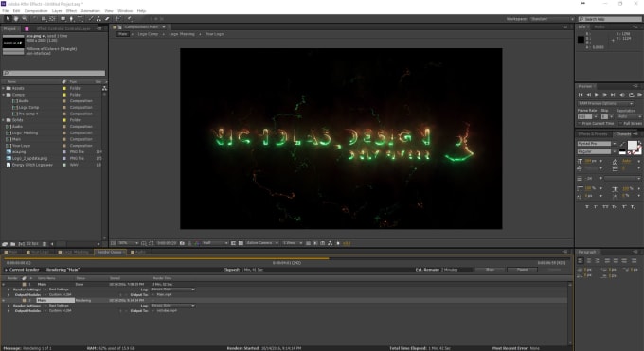The height and width of the screenshot is (351, 644).
Task: Select the Rectangle shape tool
Action: pyautogui.click(x=63, y=19)
